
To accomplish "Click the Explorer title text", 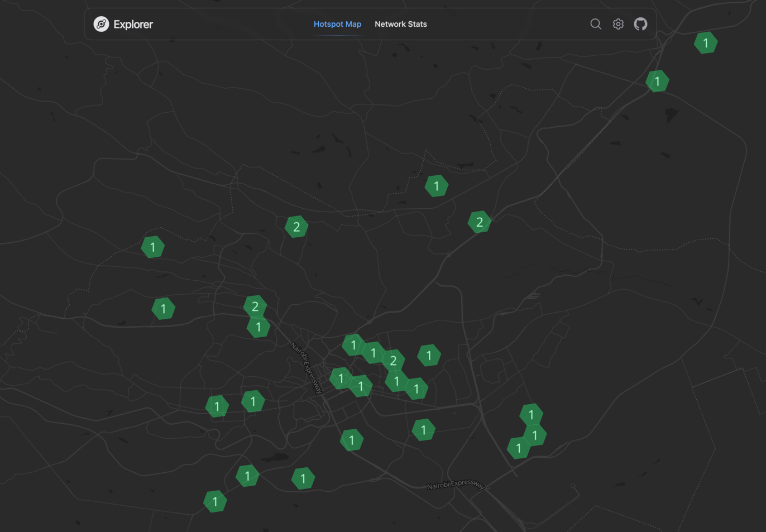I will click(133, 24).
